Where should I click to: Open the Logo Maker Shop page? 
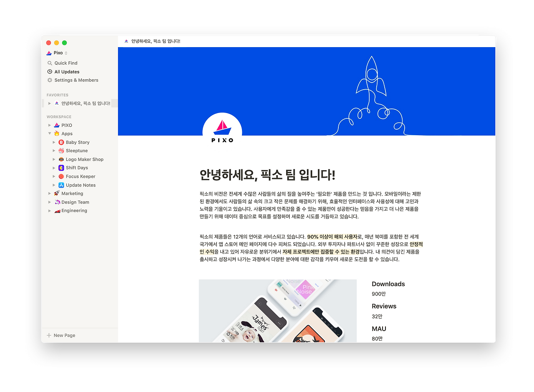click(x=85, y=159)
